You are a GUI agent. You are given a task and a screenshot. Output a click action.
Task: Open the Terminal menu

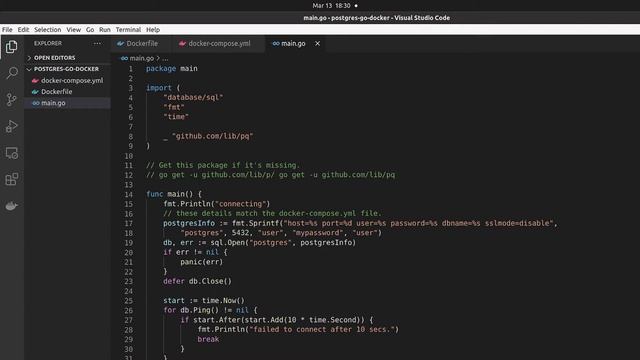click(x=128, y=29)
